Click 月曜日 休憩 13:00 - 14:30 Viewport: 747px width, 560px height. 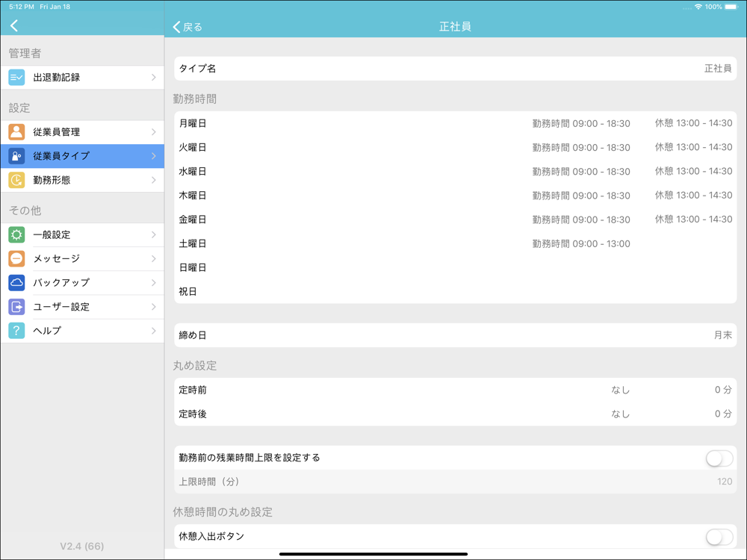[694, 123]
